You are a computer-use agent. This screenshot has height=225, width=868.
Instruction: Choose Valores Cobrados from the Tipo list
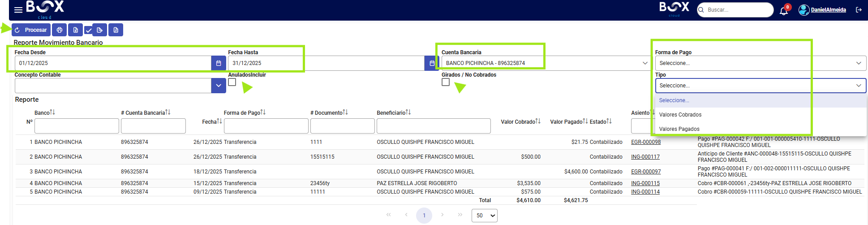(761, 115)
